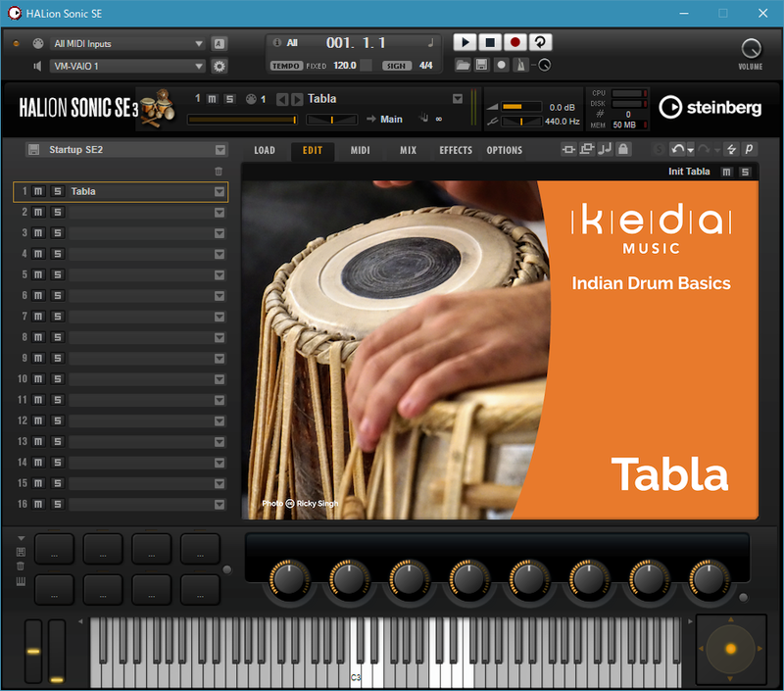Load next program with right arrow
Viewport: 784px width, 691px height.
point(297,100)
